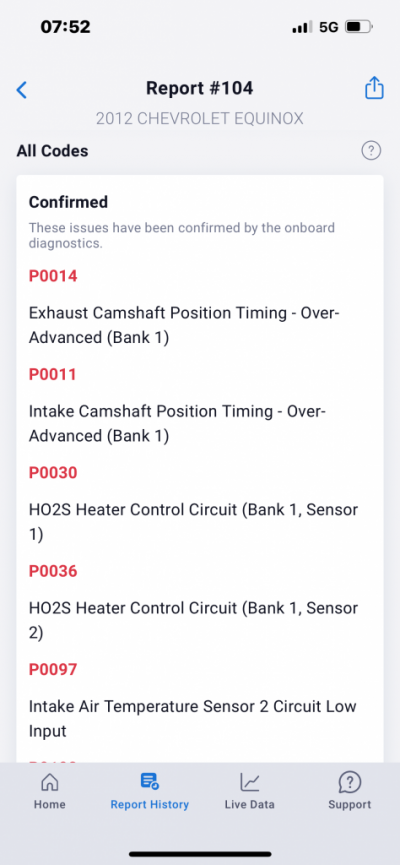Select code P0014

[53, 276]
